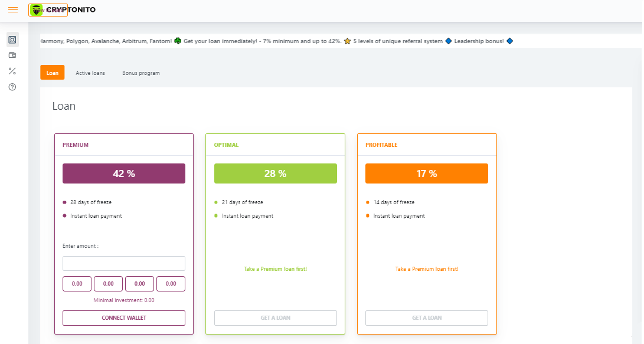Screen dimensions: 644x344
Task: Click '5 levels of unique referral system' ticker text
Action: click(398, 41)
